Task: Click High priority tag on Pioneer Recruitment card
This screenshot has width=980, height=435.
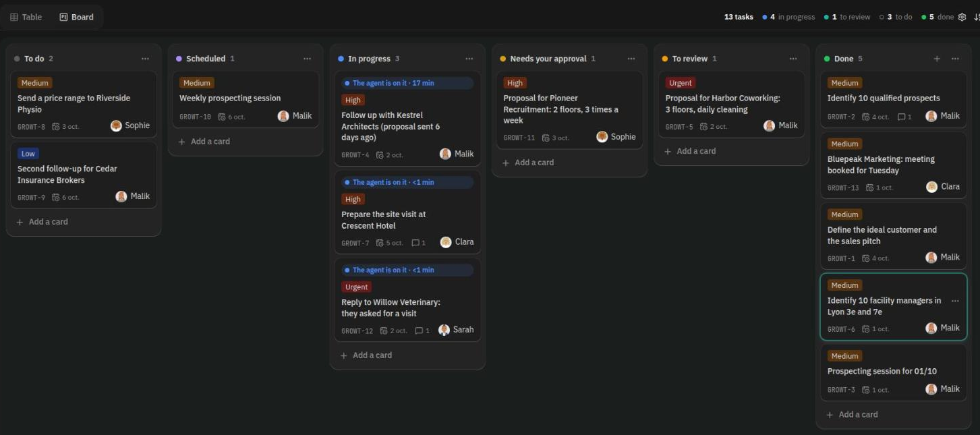Action: pyautogui.click(x=515, y=83)
